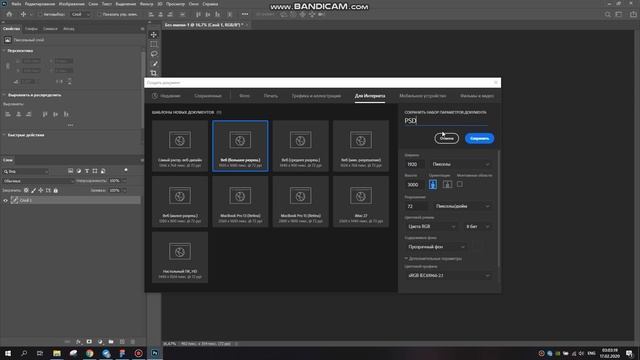Open the Пикселы/дюйм resolution units dropdown
The height and width of the screenshot is (360, 640).
(x=462, y=206)
